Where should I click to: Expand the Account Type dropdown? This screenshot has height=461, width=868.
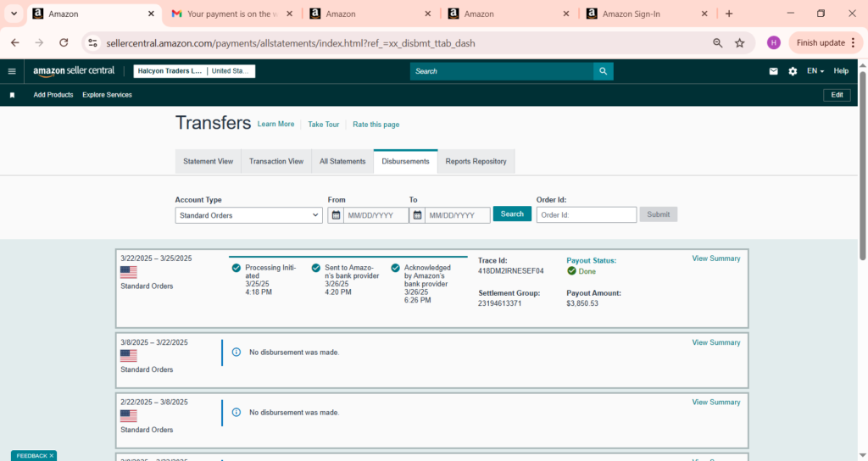[x=248, y=215]
